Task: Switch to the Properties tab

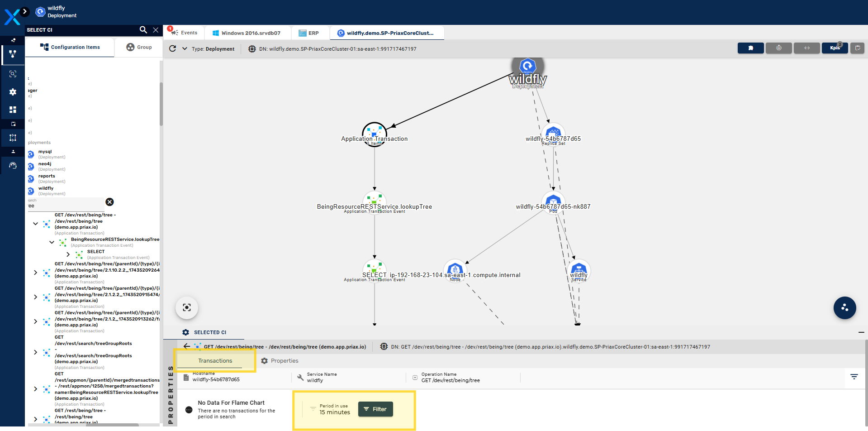Action: pos(280,361)
